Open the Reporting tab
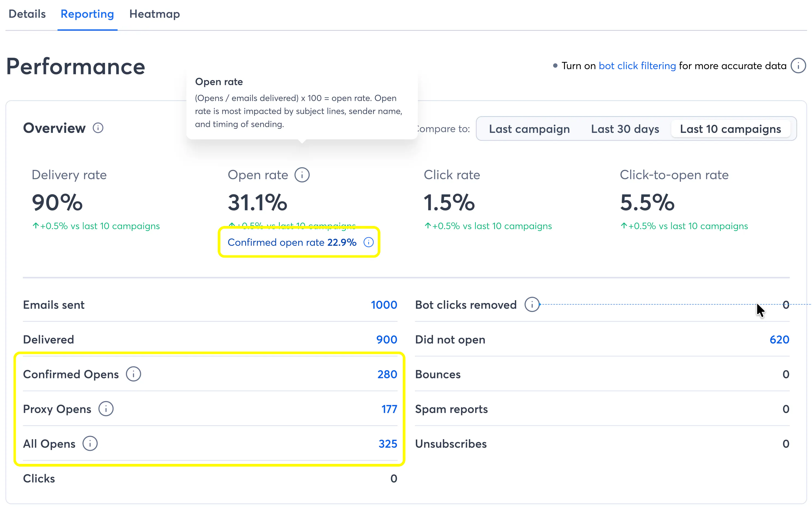The height and width of the screenshot is (508, 812). click(x=87, y=14)
